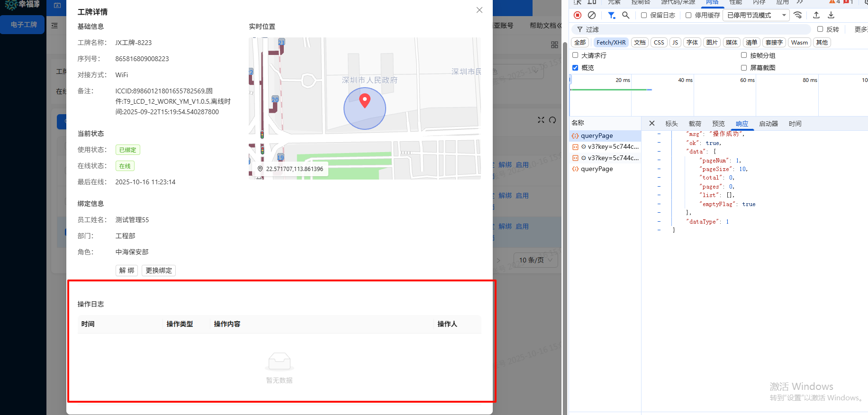
Task: Switch to the 性能 DevTools tab
Action: point(736,2)
